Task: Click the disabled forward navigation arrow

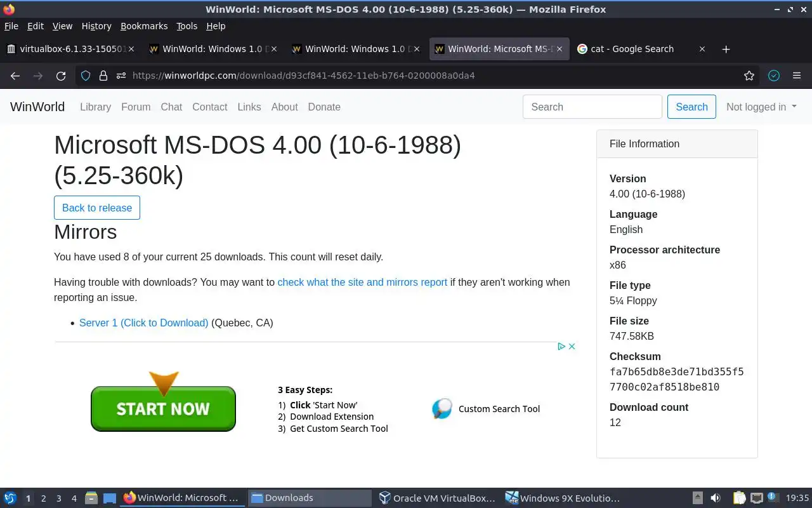Action: pos(38,76)
